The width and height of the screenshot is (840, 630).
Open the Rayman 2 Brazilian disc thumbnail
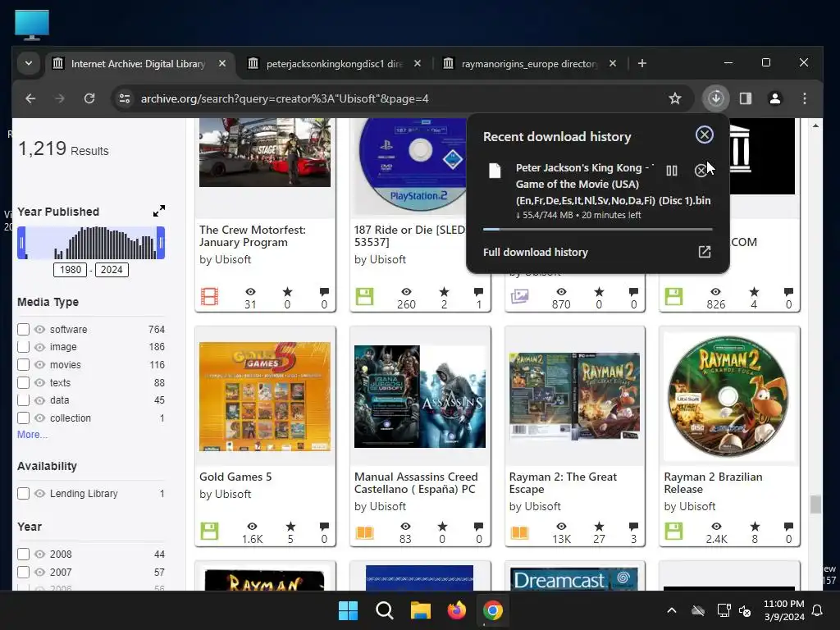click(x=729, y=396)
